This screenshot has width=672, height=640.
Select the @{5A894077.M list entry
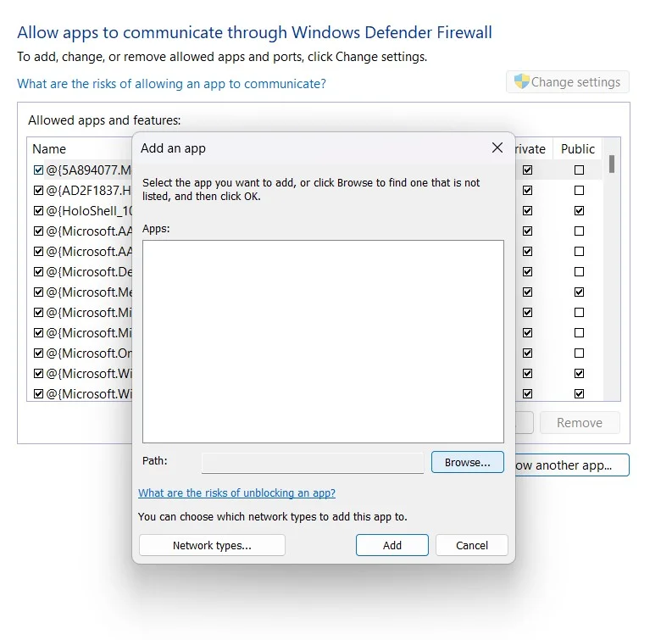(x=89, y=170)
